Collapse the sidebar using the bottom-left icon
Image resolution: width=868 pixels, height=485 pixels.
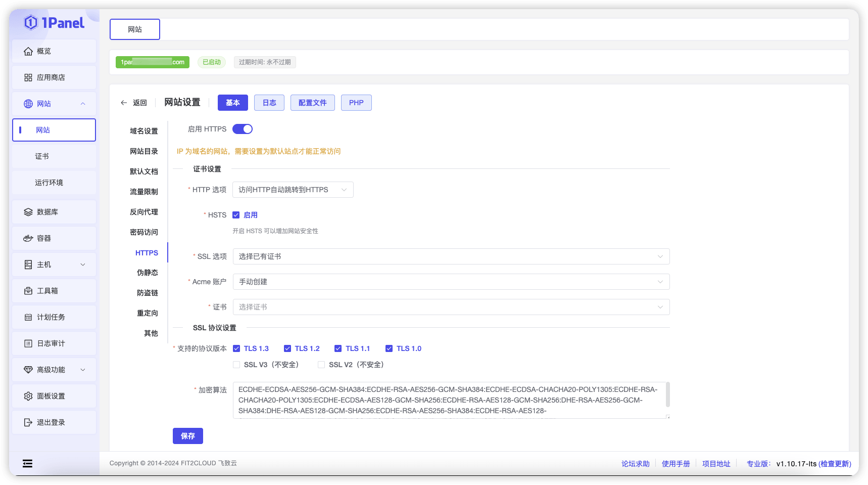point(27,463)
